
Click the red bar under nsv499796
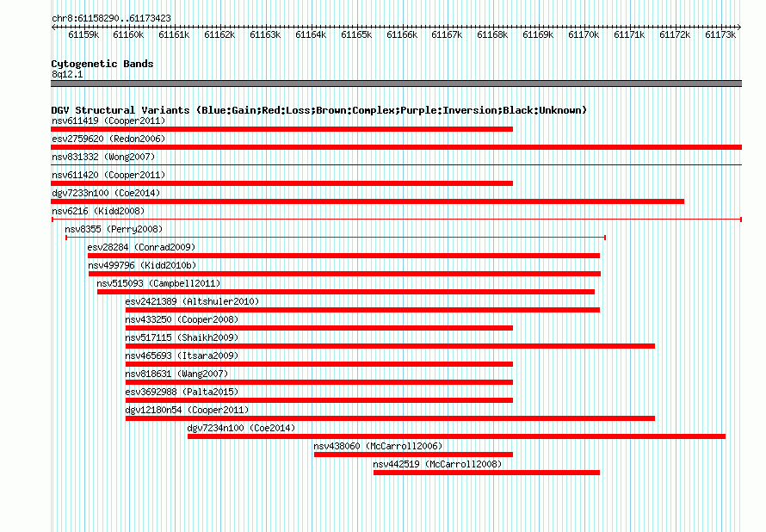344,274
